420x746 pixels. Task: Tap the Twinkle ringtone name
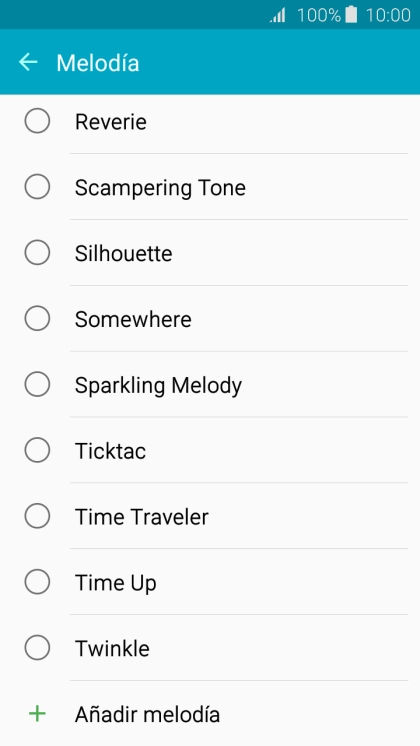pyautogui.click(x=112, y=648)
